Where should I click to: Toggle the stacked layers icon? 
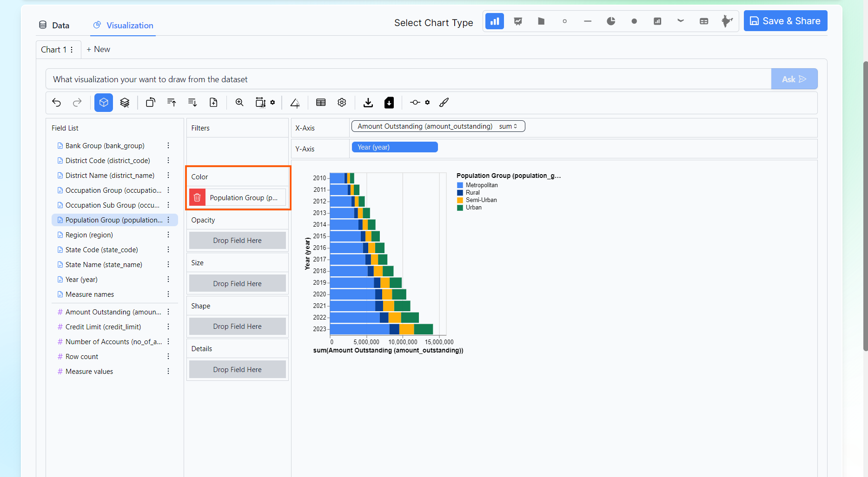click(125, 103)
